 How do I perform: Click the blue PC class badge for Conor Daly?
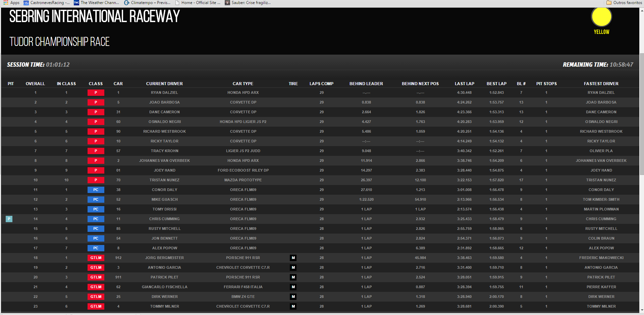(x=96, y=190)
